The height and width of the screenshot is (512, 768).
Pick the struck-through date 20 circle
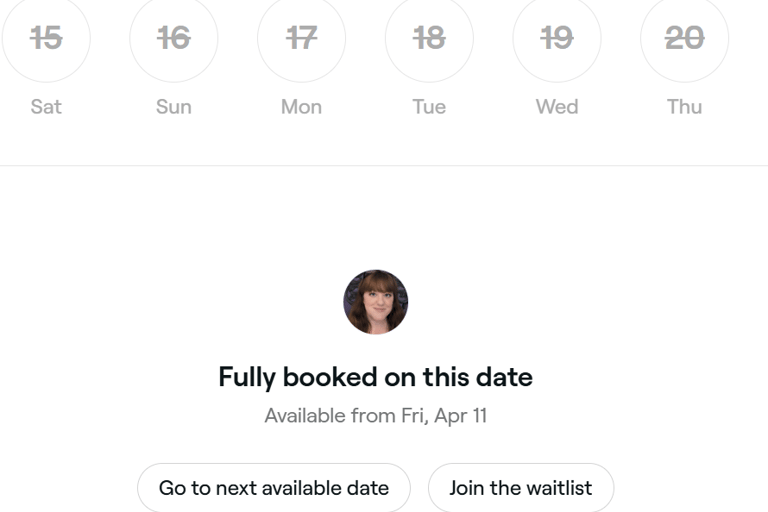tap(685, 38)
